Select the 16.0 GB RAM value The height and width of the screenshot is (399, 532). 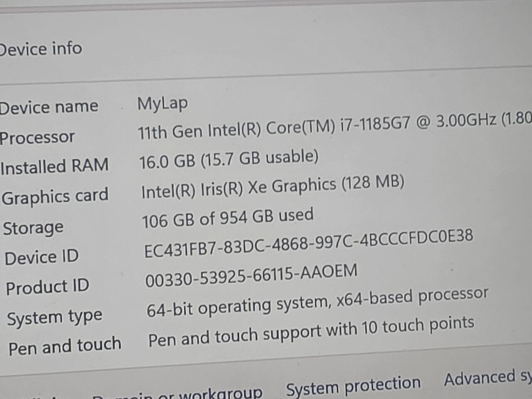pyautogui.click(x=229, y=159)
